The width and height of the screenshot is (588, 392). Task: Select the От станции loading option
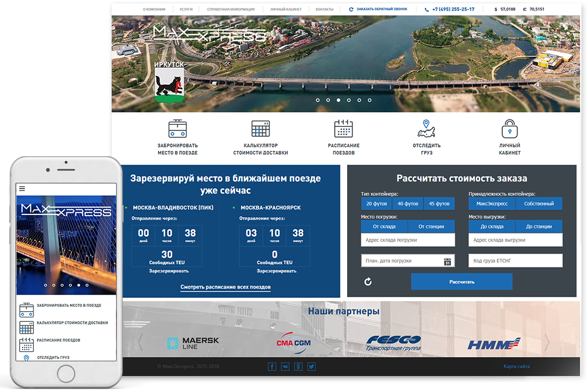coord(431,226)
